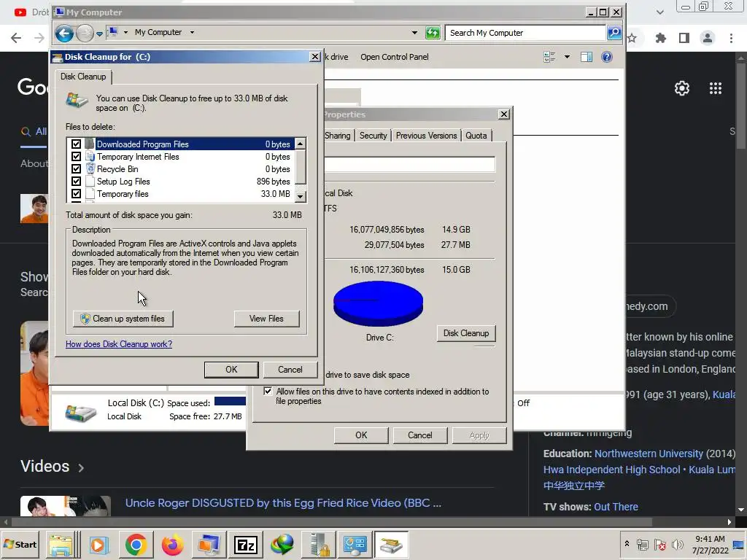This screenshot has width=747, height=560.
Task: Click scroll-up arrow in files list
Action: click(x=300, y=144)
